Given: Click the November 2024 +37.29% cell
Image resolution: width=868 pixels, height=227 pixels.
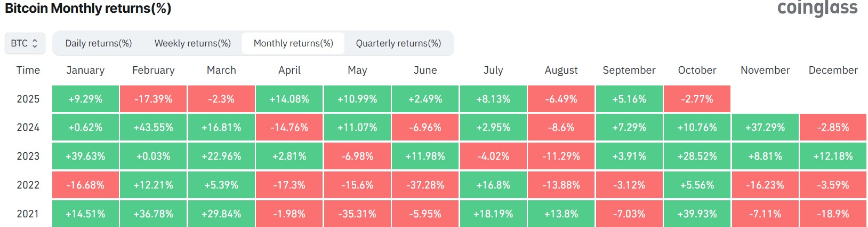Looking at the screenshot, I should (x=765, y=128).
